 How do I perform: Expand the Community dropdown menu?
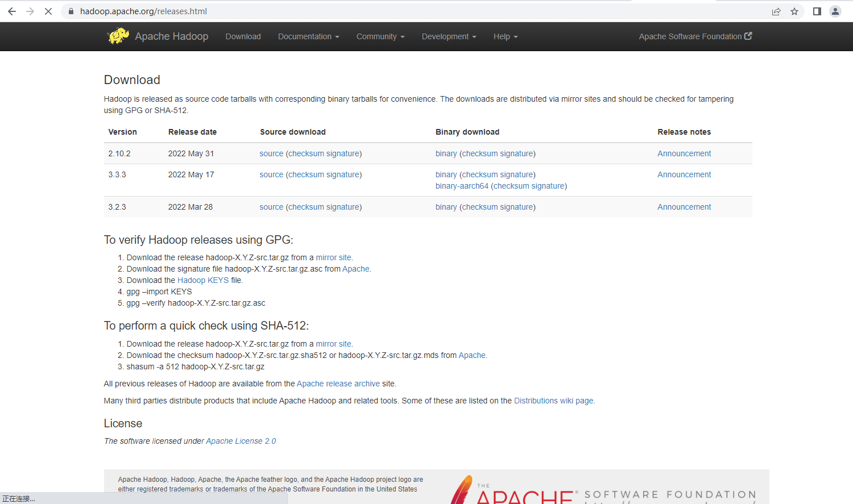click(380, 36)
